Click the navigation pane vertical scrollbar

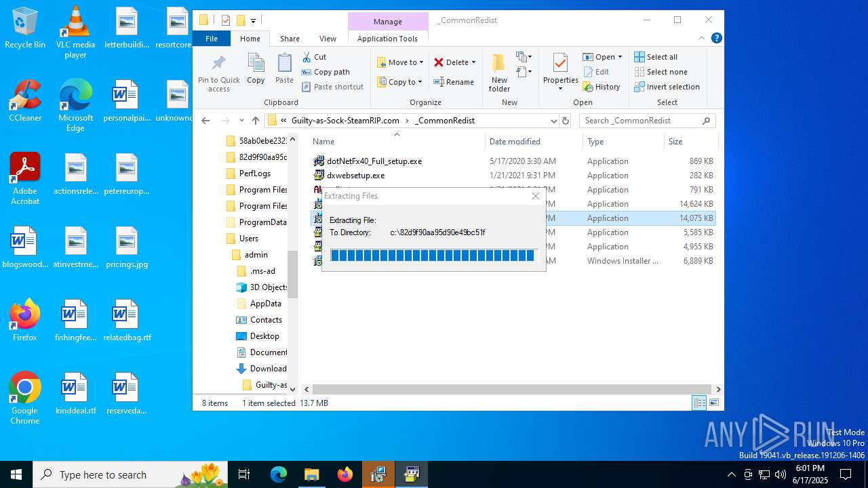(x=292, y=274)
